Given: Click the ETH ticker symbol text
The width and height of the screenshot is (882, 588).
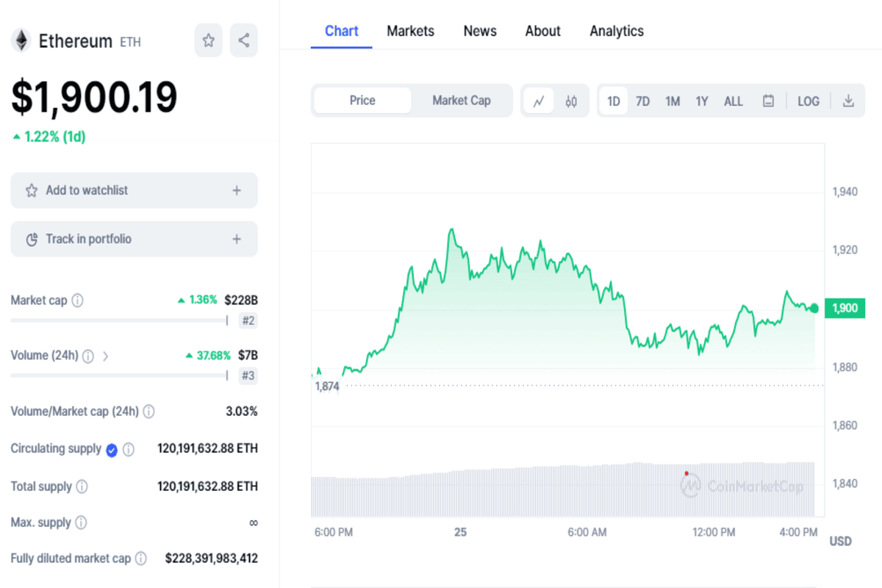Looking at the screenshot, I should tap(131, 42).
